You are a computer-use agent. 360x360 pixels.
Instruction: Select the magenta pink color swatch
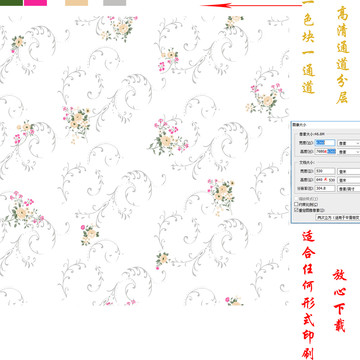click(x=35, y=3)
